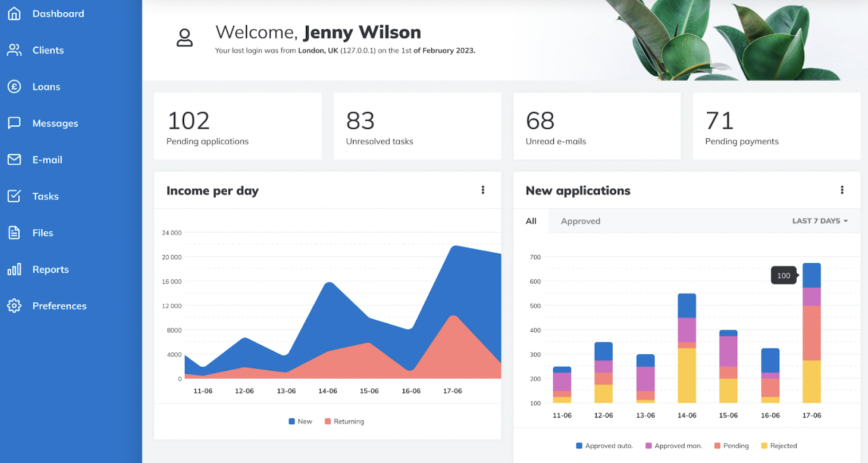Image resolution: width=868 pixels, height=463 pixels.
Task: Open the Files section
Action: [42, 233]
